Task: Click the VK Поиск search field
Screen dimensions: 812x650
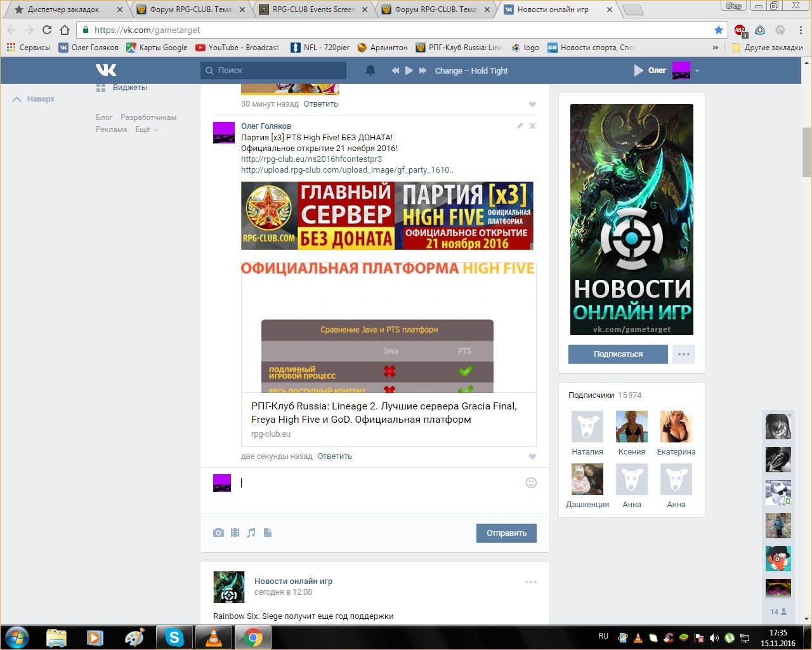Action: click(x=273, y=70)
